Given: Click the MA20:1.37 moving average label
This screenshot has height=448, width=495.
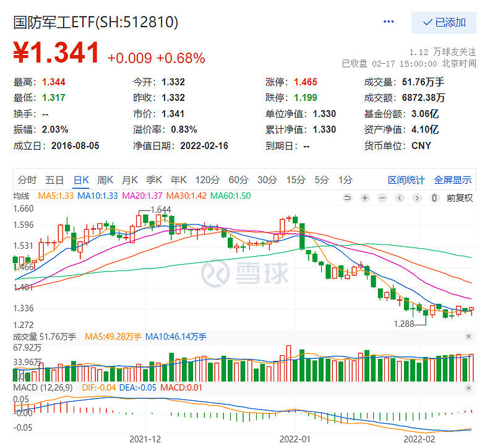Looking at the screenshot, I should click(142, 196).
